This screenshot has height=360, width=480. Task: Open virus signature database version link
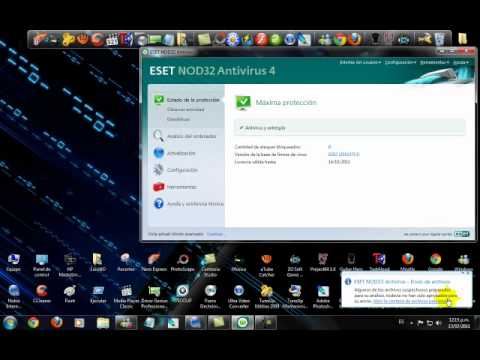coord(344,154)
